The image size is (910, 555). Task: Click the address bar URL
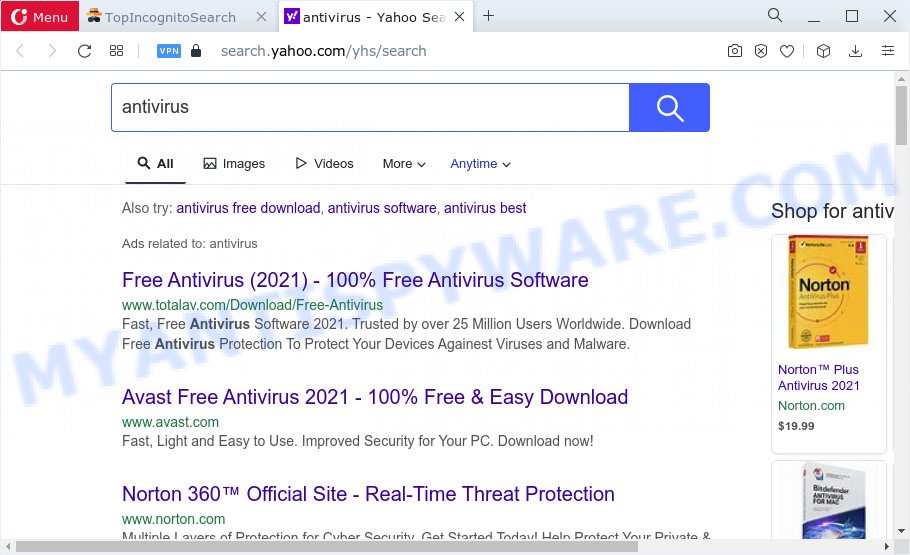(x=324, y=51)
